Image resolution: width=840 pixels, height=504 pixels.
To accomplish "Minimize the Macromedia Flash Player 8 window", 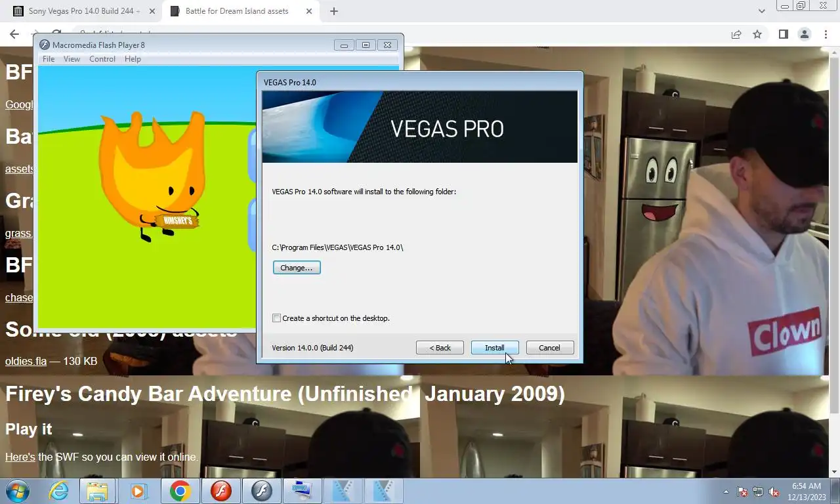I will tap(344, 45).
